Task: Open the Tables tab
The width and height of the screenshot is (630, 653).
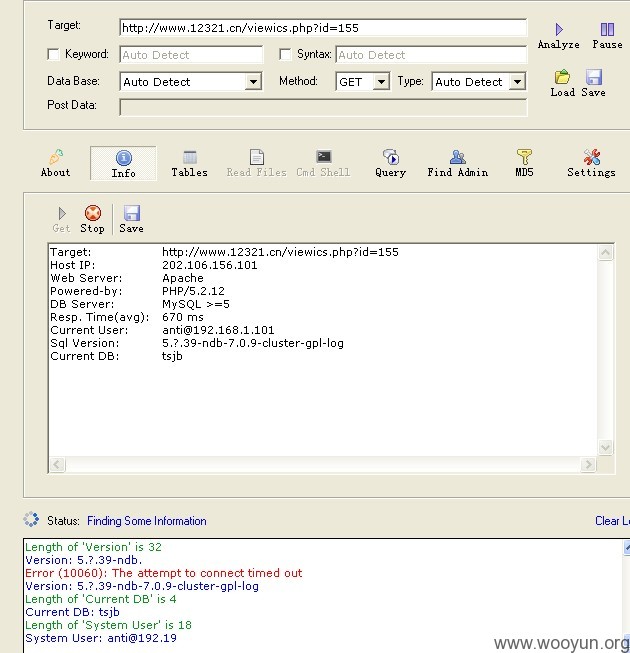Action: (189, 163)
